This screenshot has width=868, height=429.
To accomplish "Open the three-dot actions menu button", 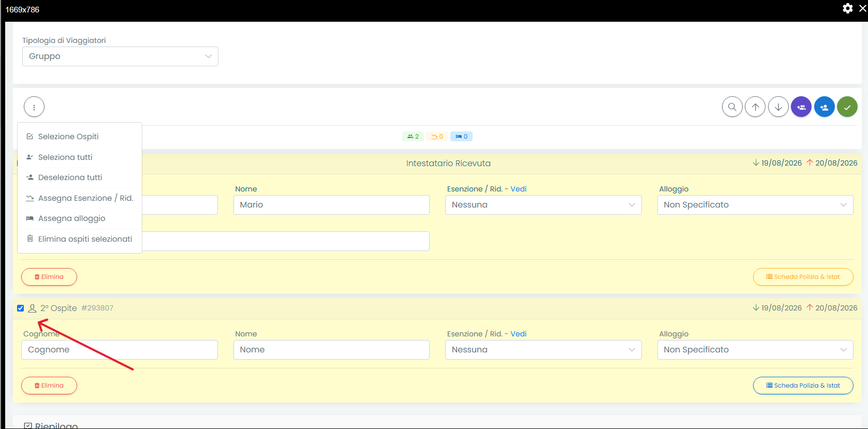I will tap(34, 107).
